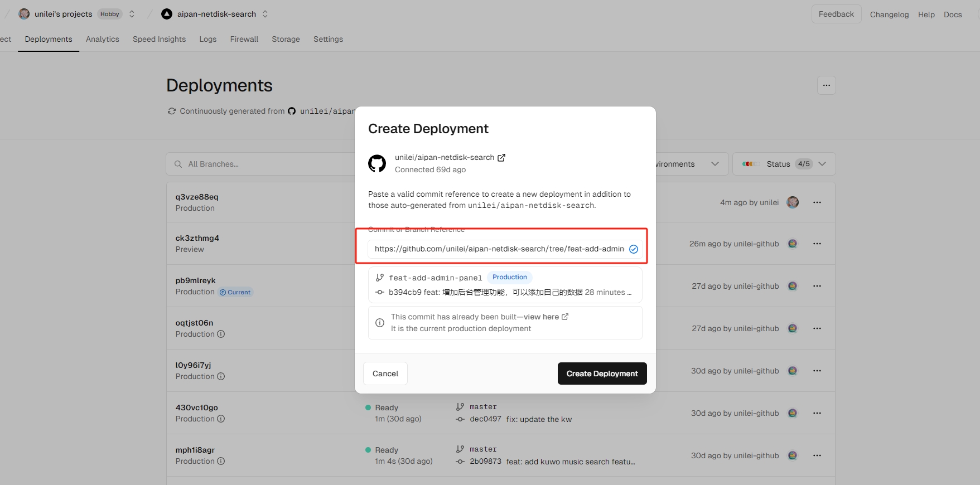Viewport: 980px width, 485px height.
Task: Click the info icon next to 430vc10go Production
Action: pos(221,419)
